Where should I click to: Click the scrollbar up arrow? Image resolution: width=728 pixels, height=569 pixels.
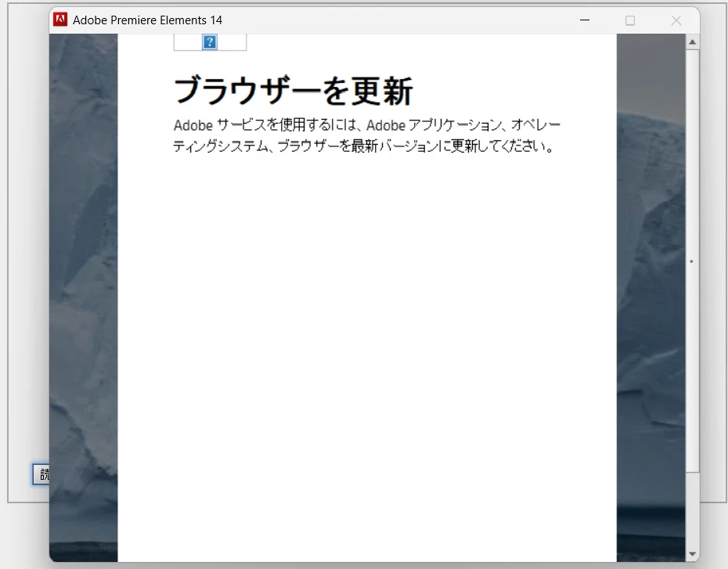[x=692, y=42]
